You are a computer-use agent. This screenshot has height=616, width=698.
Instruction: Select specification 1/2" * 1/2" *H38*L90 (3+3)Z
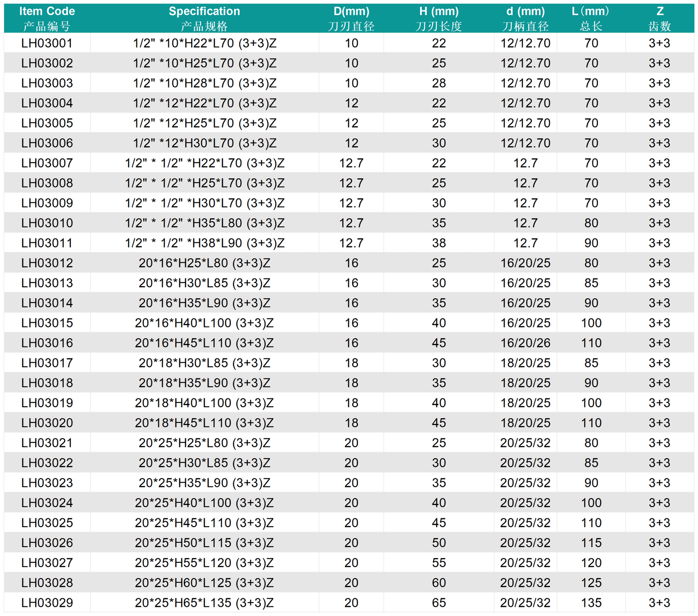[x=205, y=243]
